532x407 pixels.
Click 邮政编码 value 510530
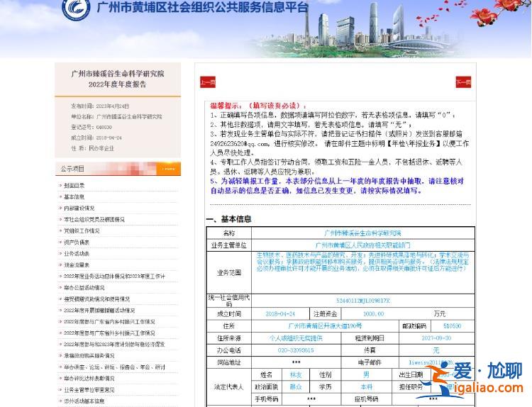(x=453, y=326)
